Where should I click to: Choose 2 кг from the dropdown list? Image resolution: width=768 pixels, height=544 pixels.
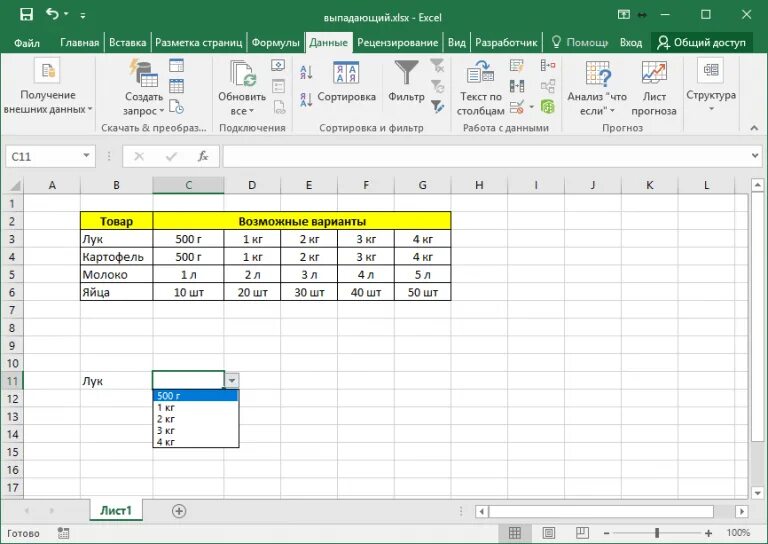point(195,419)
